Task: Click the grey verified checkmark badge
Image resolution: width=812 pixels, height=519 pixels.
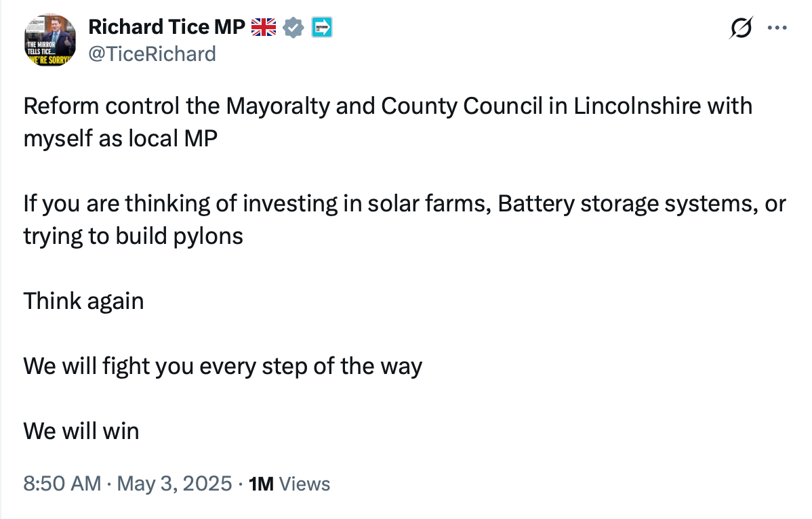Action: tap(293, 28)
